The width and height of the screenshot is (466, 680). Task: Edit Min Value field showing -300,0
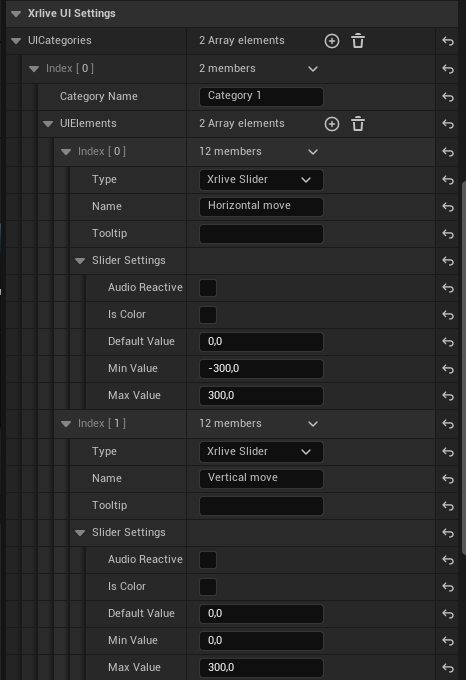pos(261,369)
